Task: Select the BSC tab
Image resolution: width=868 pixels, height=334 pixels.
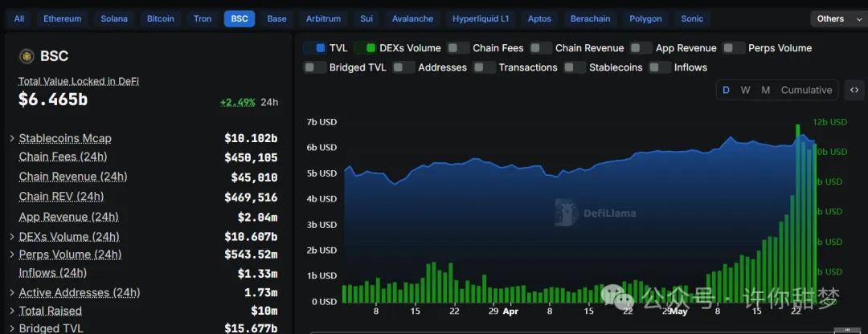Action: [x=240, y=18]
